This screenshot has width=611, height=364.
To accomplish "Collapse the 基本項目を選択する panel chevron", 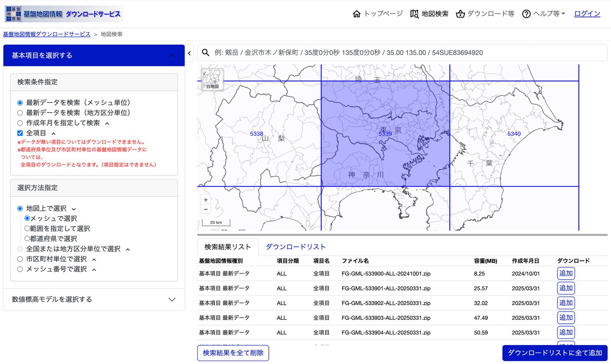I will 172,56.
